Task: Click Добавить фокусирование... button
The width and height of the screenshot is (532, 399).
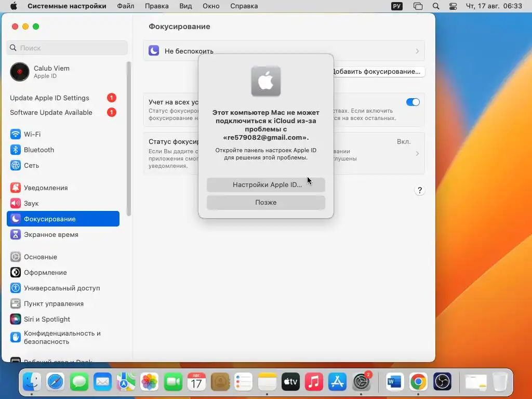Action: click(x=378, y=72)
